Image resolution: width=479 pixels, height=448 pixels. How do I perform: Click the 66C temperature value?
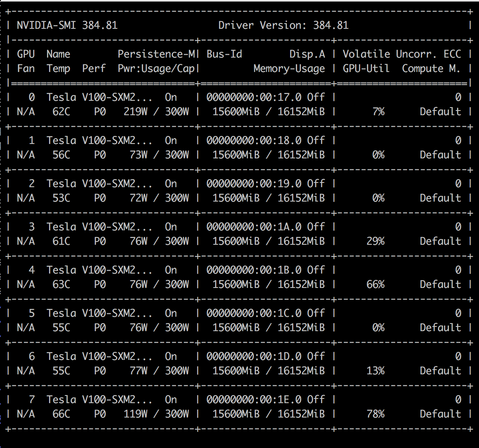[61, 414]
